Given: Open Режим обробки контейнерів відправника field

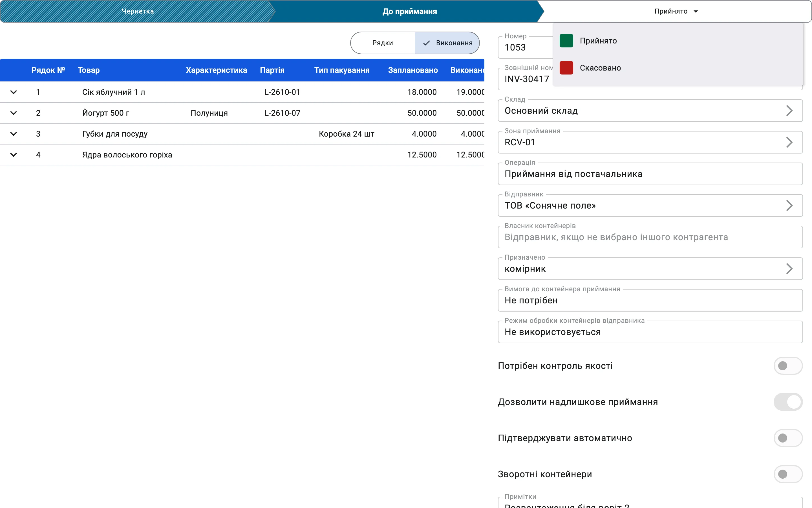Looking at the screenshot, I should (650, 332).
